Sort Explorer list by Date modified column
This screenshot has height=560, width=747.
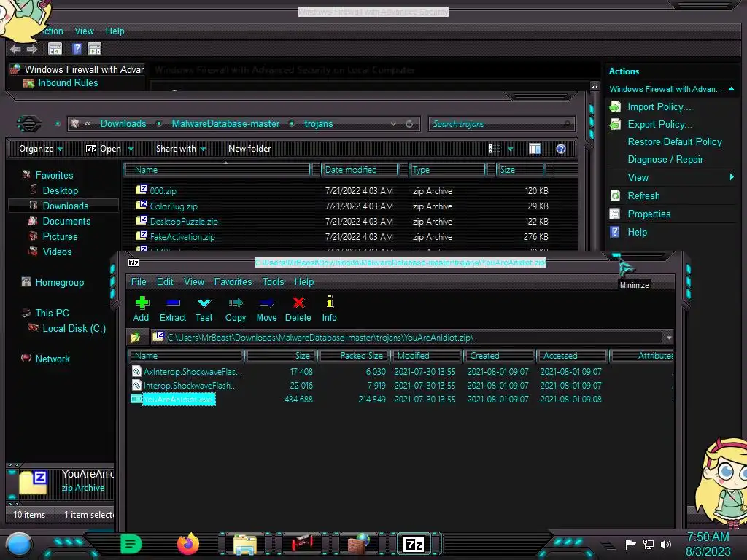point(360,170)
